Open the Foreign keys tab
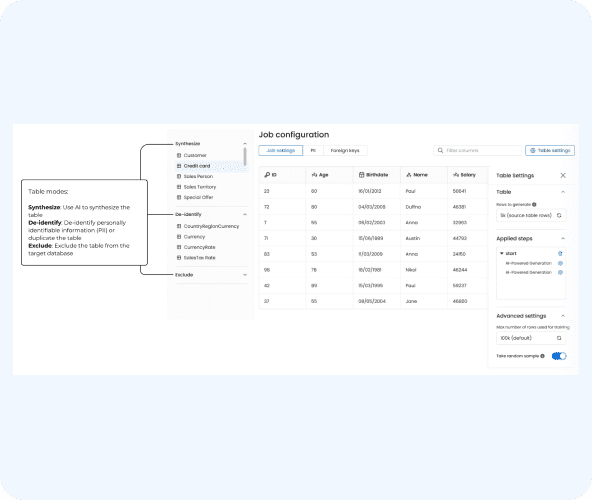This screenshot has width=592, height=500. pos(345,150)
